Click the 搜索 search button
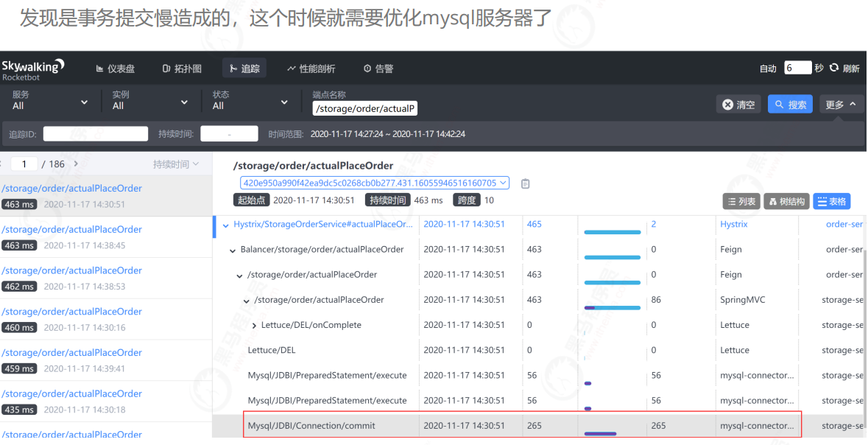Screen dimensions: 868x445 coord(790,104)
